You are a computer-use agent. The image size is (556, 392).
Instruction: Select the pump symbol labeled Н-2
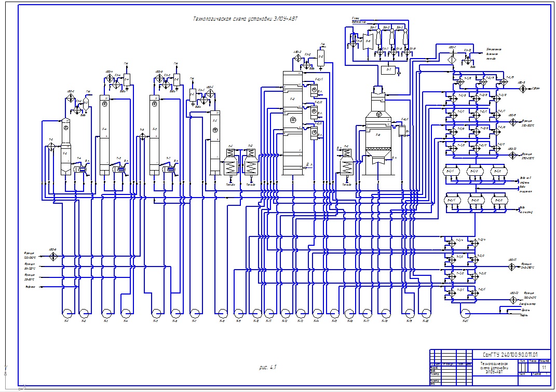tap(84, 313)
